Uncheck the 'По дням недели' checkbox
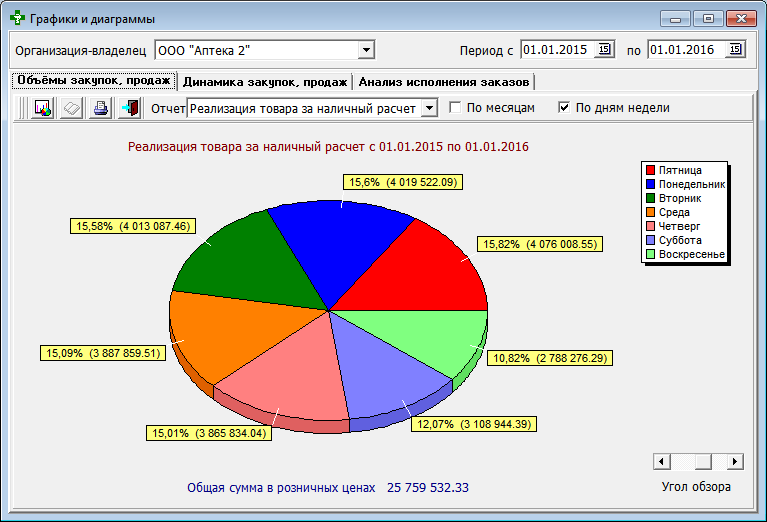The height and width of the screenshot is (522, 767). pos(564,108)
